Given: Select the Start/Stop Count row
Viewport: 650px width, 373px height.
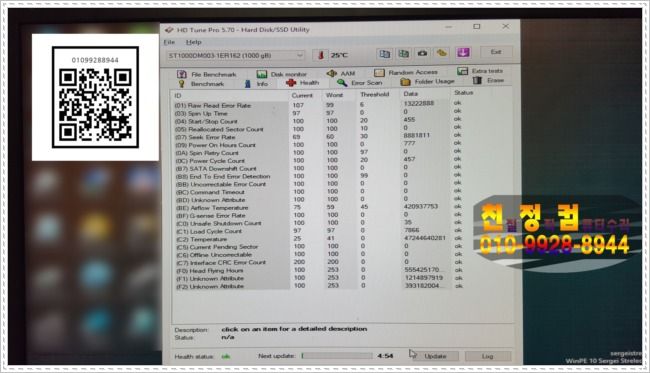Looking at the screenshot, I should tap(318, 121).
